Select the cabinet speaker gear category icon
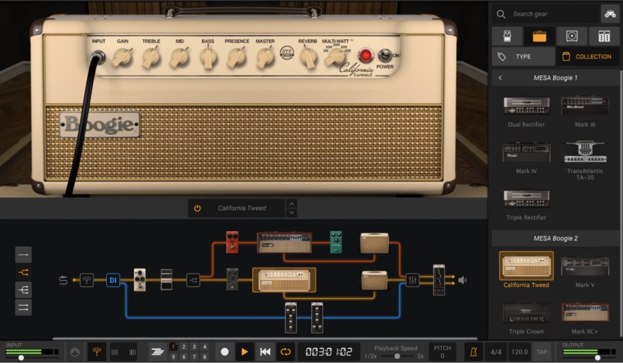 click(572, 36)
